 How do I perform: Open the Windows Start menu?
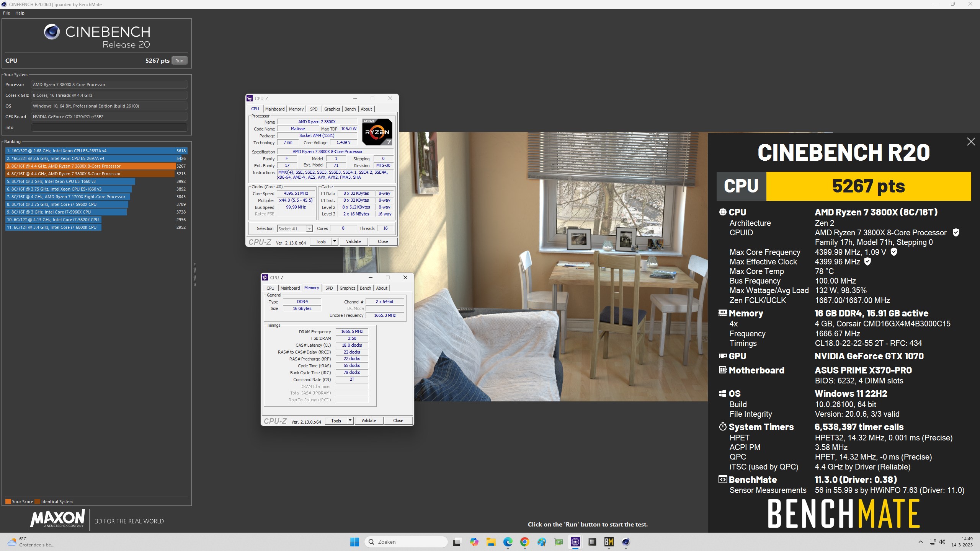(x=354, y=542)
